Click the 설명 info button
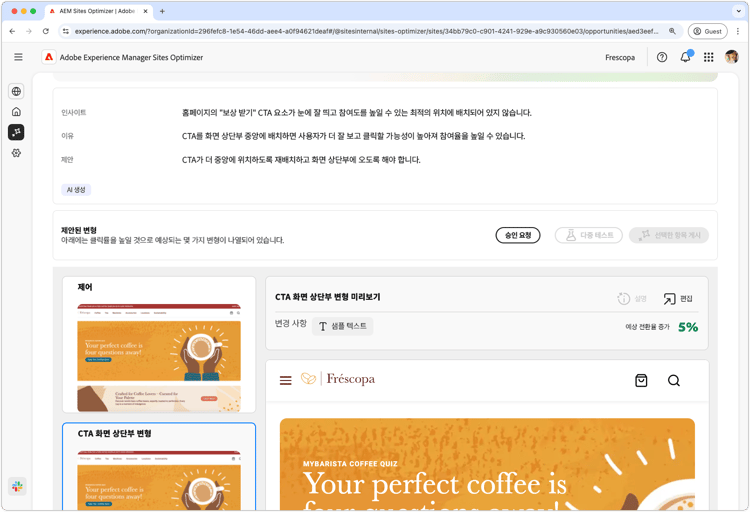750x512 pixels. (632, 299)
